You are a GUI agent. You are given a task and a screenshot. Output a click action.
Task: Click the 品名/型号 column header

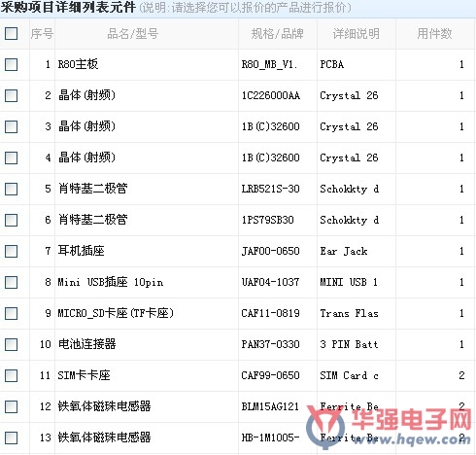pos(132,34)
